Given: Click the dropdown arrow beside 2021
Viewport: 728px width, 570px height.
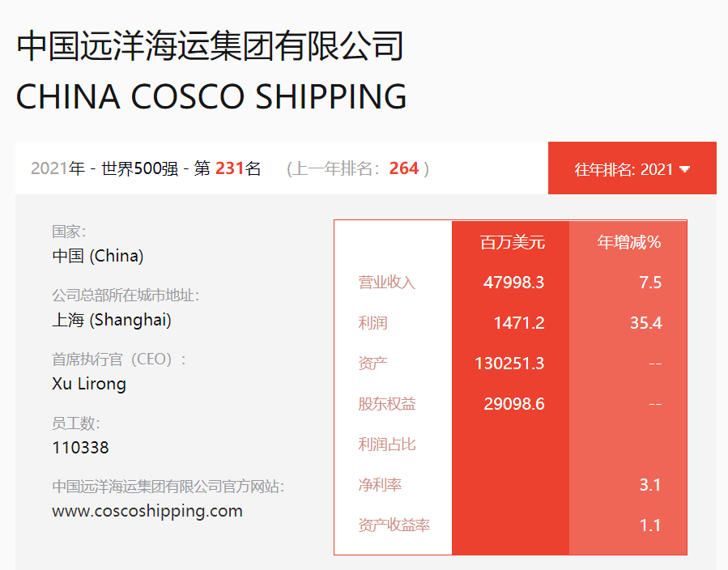Looking at the screenshot, I should pyautogui.click(x=684, y=169).
